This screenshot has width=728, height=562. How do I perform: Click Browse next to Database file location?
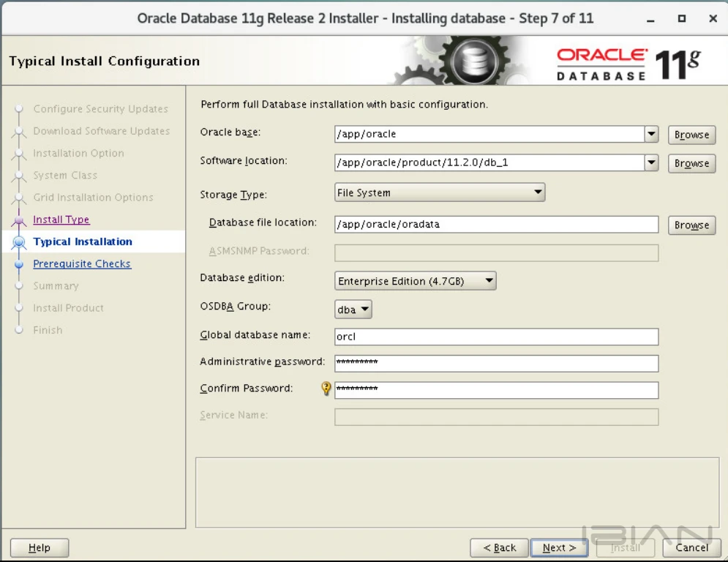pyautogui.click(x=691, y=225)
